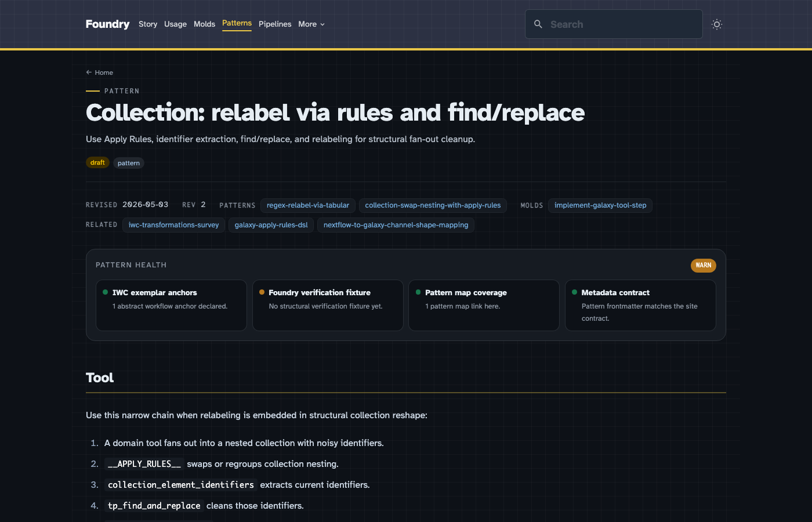Open iwc-transformations-survey related link
The width and height of the screenshot is (812, 522).
point(173,225)
